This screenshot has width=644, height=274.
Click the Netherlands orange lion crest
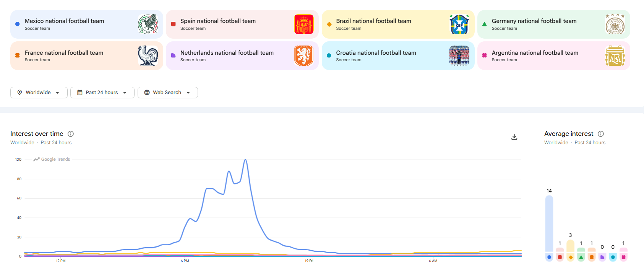tap(304, 56)
